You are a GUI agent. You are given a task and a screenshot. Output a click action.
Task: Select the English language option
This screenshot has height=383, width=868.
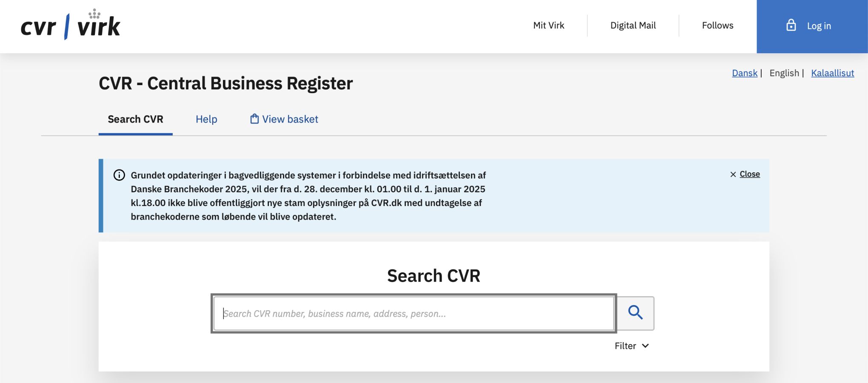click(x=784, y=73)
